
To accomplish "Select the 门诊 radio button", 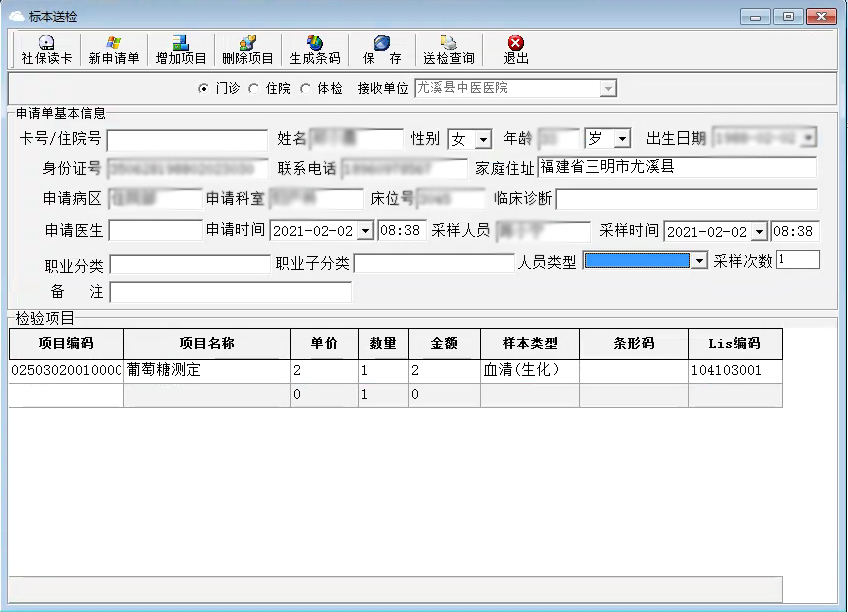I will [204, 88].
